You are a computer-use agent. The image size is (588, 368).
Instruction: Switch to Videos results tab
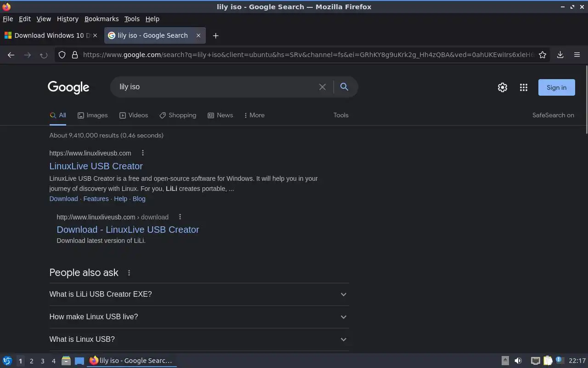pos(134,115)
